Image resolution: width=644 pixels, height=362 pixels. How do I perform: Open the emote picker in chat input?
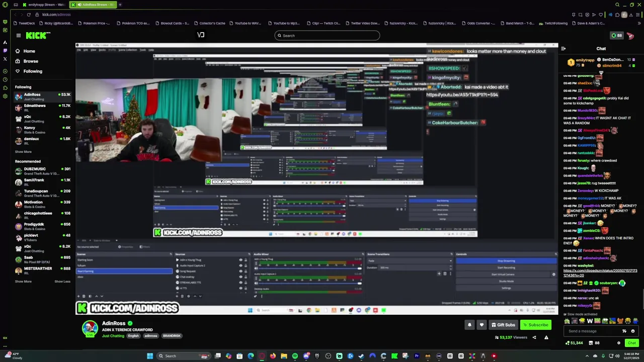click(633, 331)
